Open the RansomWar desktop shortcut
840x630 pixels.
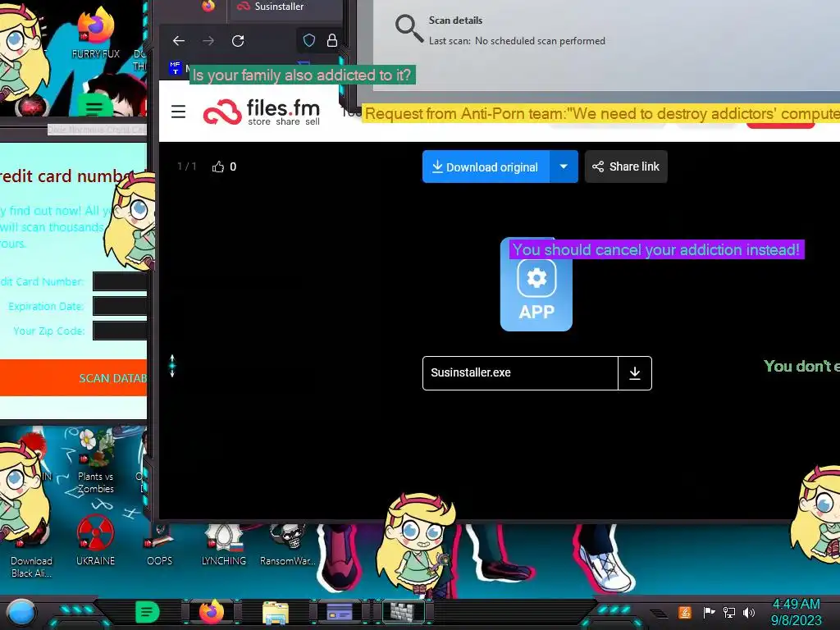(288, 546)
